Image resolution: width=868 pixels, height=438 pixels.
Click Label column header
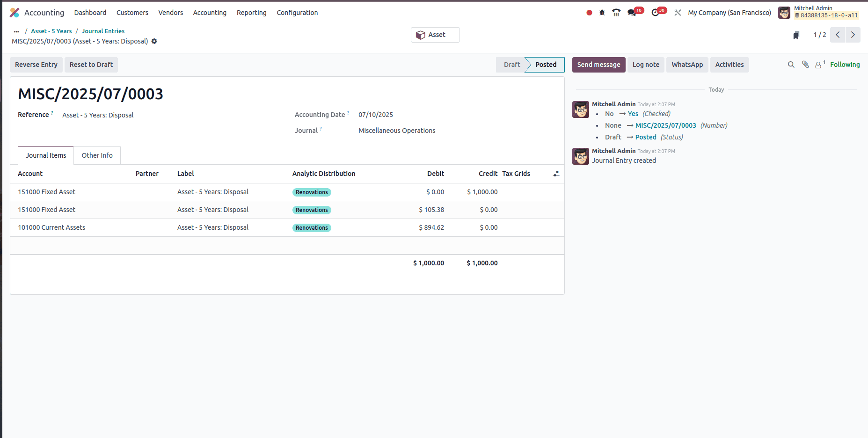point(186,174)
